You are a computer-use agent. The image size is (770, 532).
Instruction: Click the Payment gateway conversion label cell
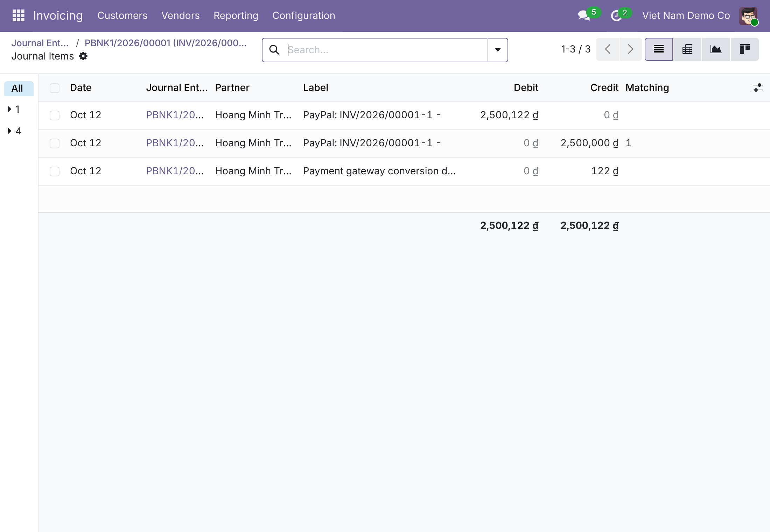(x=379, y=171)
